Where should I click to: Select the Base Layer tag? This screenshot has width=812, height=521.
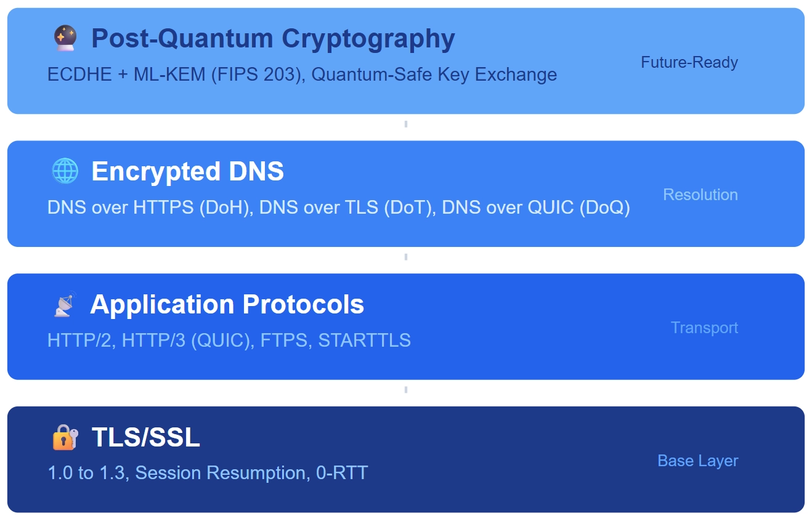click(x=697, y=461)
